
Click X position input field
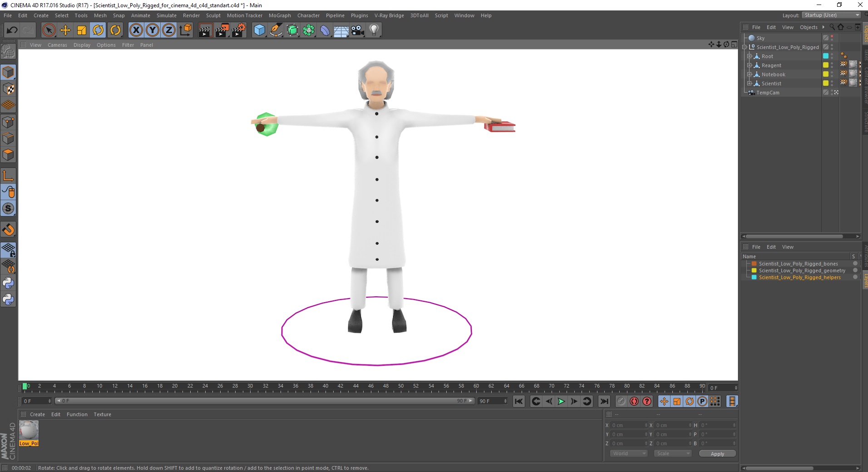click(628, 425)
